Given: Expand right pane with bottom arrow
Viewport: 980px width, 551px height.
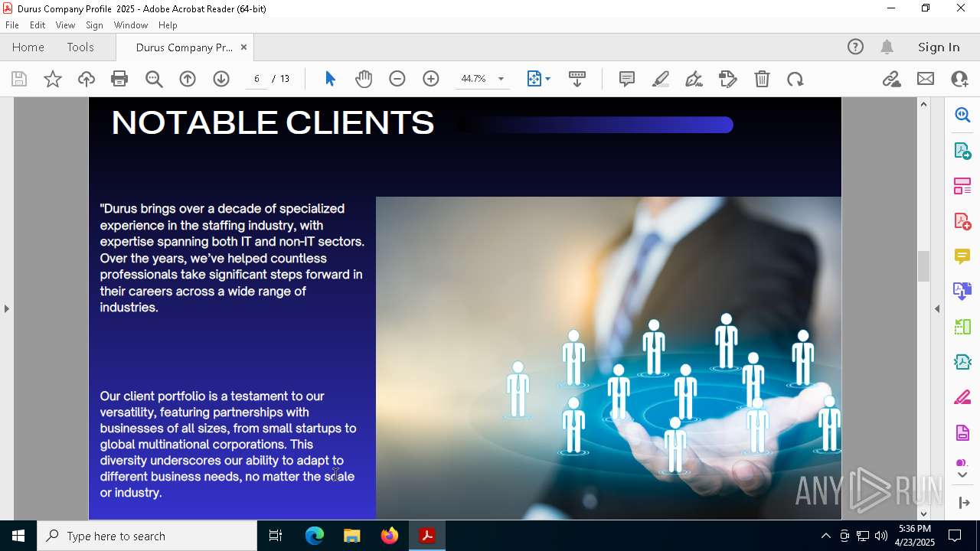Looking at the screenshot, I should (963, 503).
